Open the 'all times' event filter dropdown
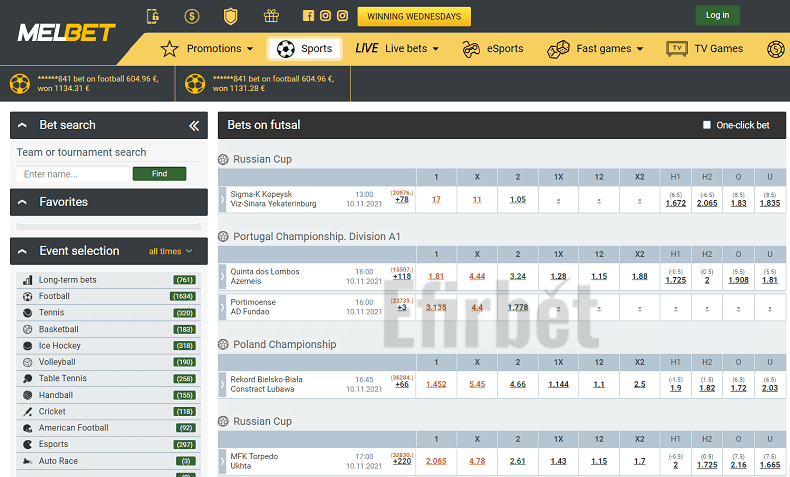This screenshot has height=477, width=790. click(x=170, y=251)
